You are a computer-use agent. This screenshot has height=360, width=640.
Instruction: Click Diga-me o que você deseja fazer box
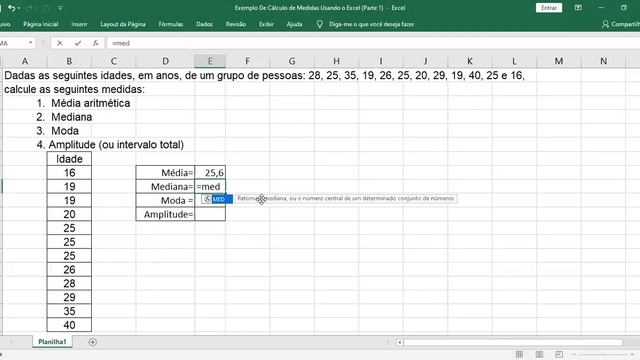pyautogui.click(x=371, y=24)
